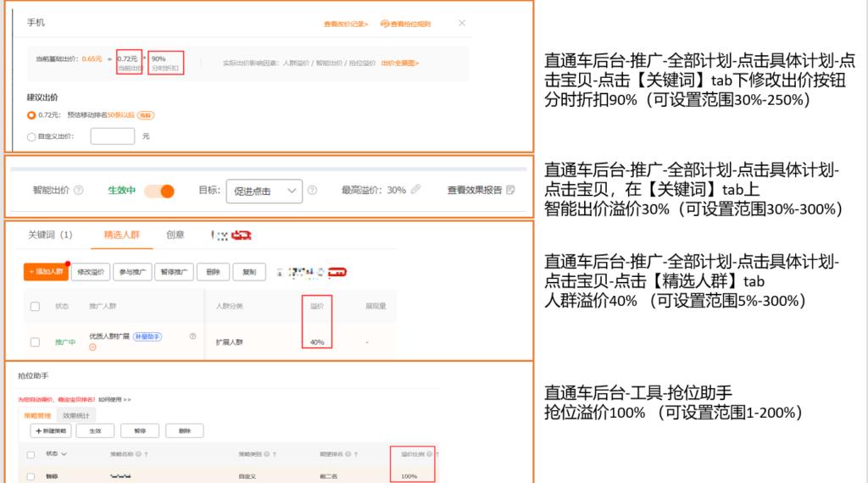This screenshot has width=868, height=483.
Task: Click the help icon after the 目标 dropdown
Action: [312, 190]
